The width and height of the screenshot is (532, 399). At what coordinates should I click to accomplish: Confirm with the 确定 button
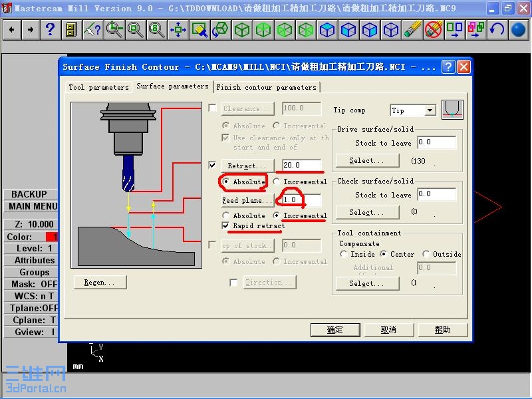pos(335,330)
